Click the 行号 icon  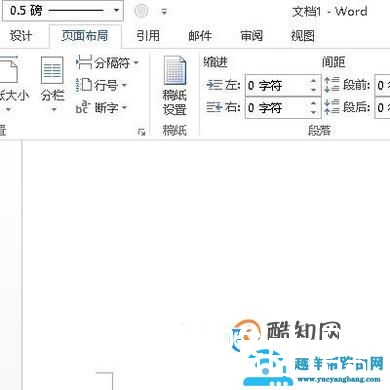84,85
